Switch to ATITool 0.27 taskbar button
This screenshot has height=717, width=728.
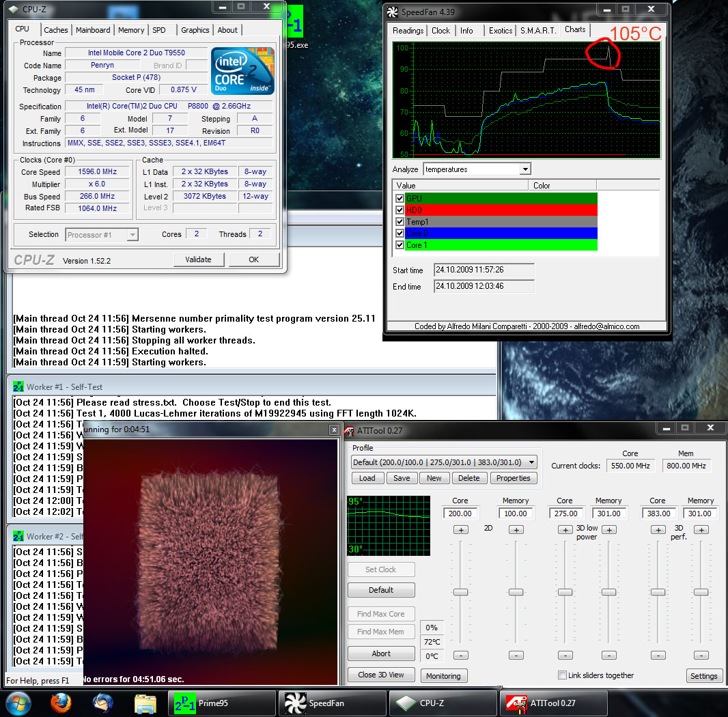click(554, 703)
